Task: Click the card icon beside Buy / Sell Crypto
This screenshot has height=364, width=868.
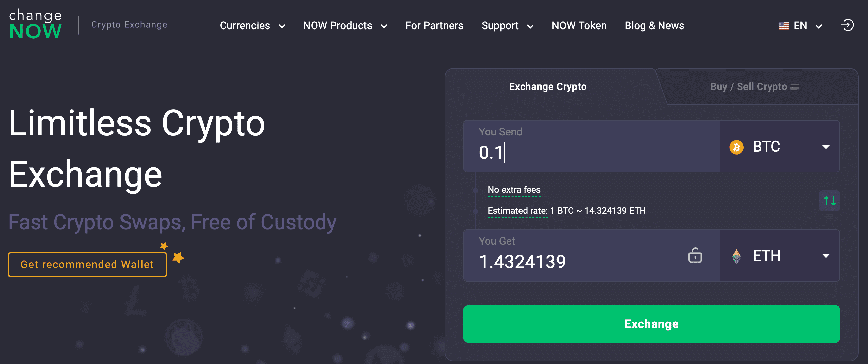Action: pyautogui.click(x=795, y=87)
